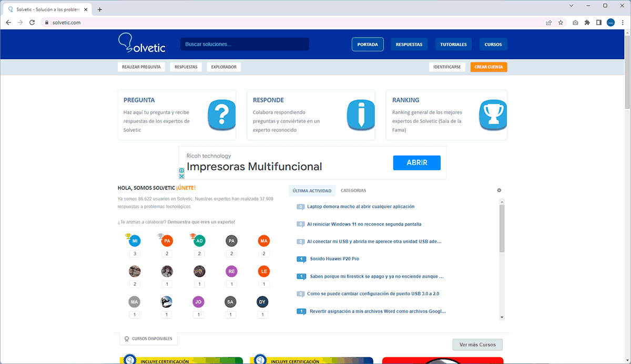Open 'Al conectar mi USB' question

(374, 241)
